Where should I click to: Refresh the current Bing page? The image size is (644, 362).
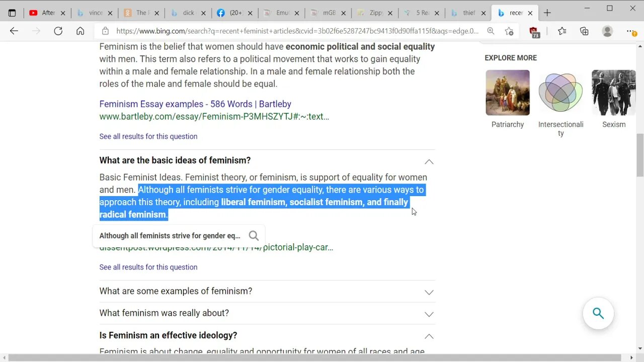coord(58,31)
